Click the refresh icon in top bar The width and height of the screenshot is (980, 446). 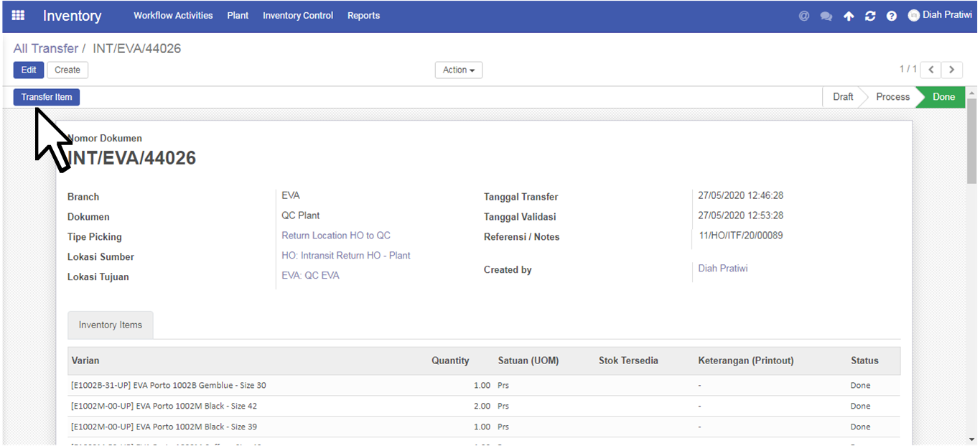point(870,16)
